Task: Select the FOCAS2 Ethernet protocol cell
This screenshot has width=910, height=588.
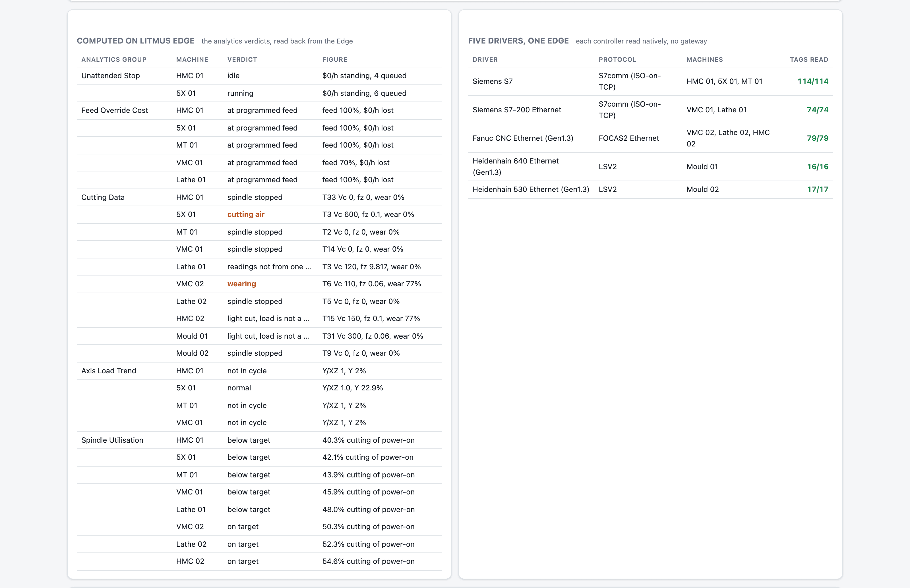Action: (628, 138)
